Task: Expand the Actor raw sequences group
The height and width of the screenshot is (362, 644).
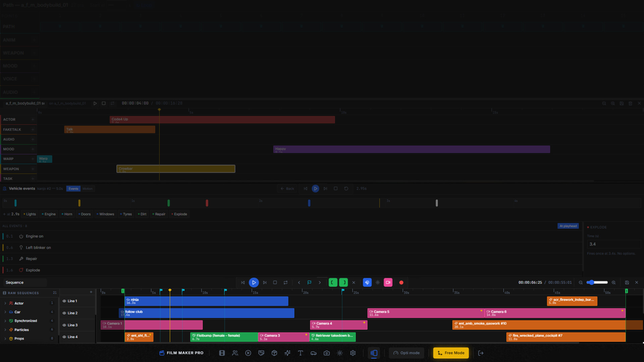Action: pos(5,303)
